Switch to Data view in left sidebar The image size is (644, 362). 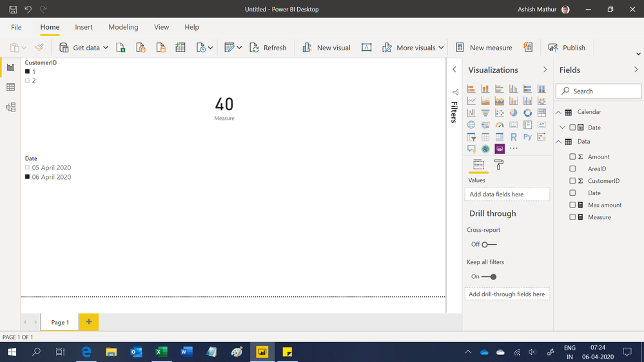click(x=11, y=87)
